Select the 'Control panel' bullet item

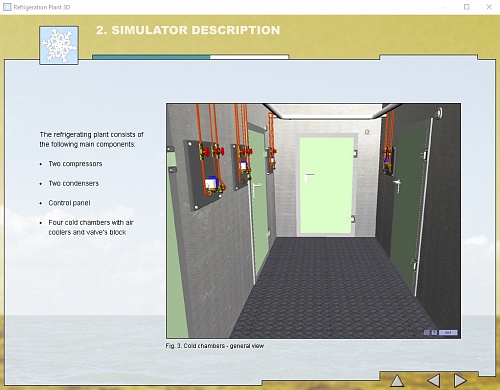click(69, 203)
